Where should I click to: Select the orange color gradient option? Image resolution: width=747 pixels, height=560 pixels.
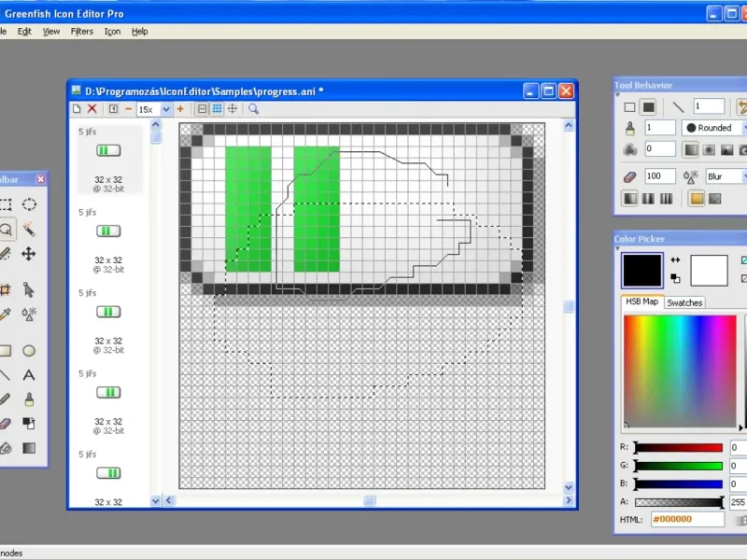[697, 198]
